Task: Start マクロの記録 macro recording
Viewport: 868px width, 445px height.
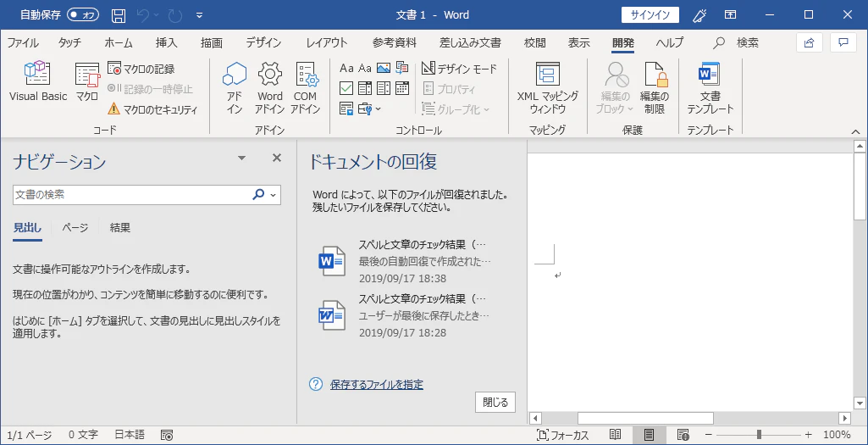Action: 141,69
